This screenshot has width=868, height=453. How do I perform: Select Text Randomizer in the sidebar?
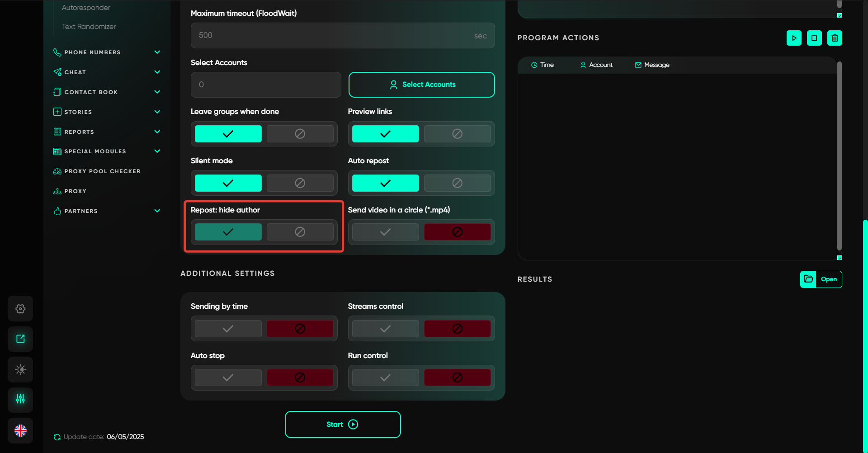point(89,27)
